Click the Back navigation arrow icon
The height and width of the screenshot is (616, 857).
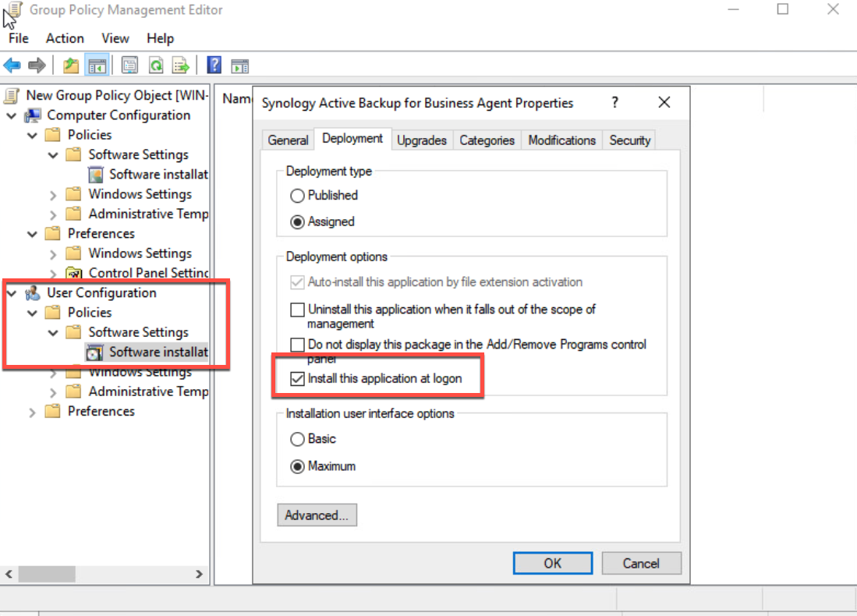pyautogui.click(x=12, y=65)
